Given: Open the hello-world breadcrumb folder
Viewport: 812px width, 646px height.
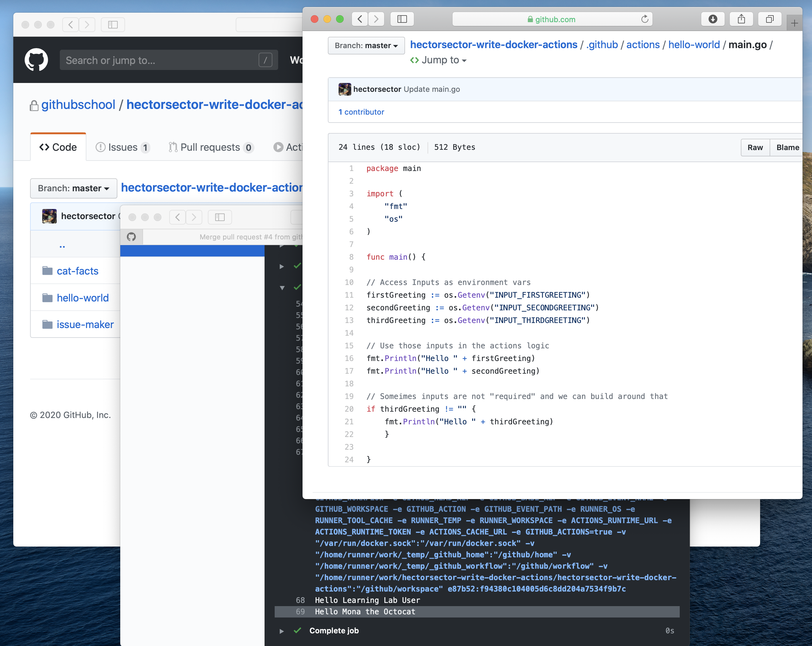Looking at the screenshot, I should (x=694, y=44).
